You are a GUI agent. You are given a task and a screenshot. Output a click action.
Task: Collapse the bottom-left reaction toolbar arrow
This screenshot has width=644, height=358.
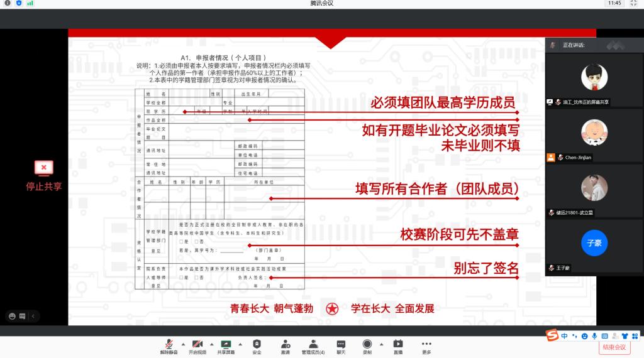coord(33,316)
